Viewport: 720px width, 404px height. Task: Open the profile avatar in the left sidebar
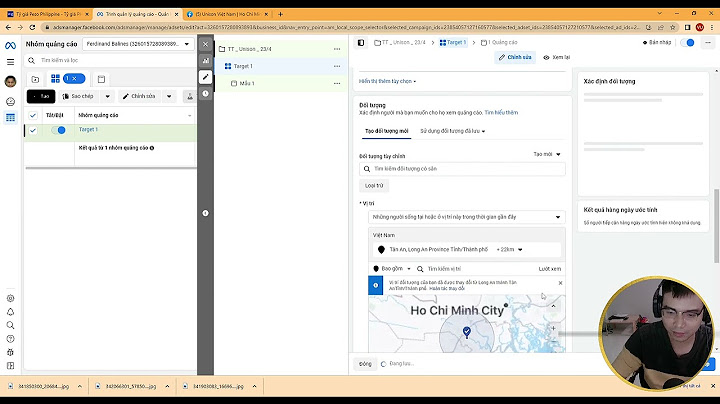(10, 81)
